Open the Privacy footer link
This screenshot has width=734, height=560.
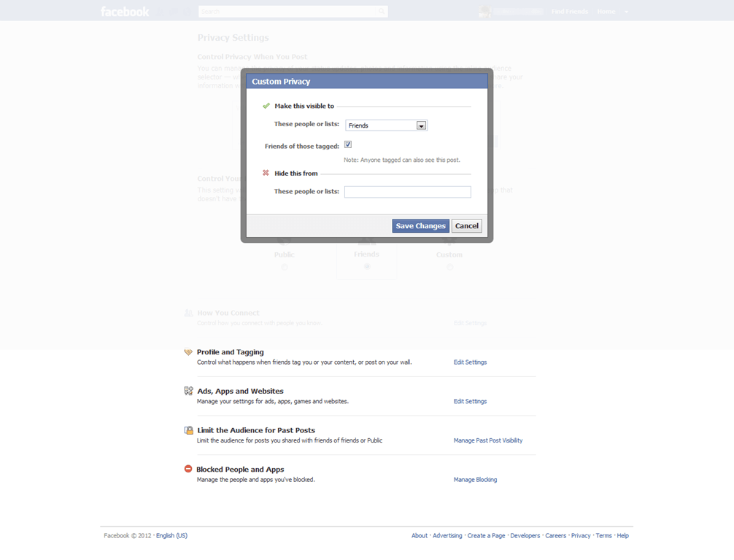581,536
